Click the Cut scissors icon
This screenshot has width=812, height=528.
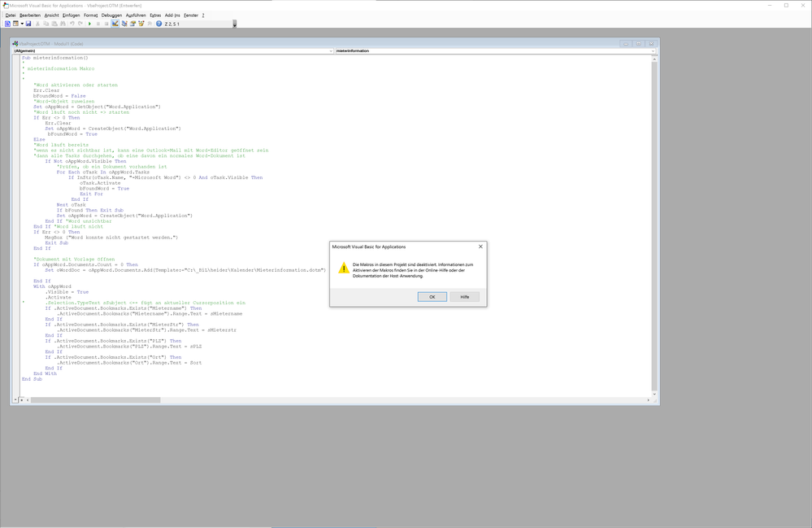pos(37,24)
